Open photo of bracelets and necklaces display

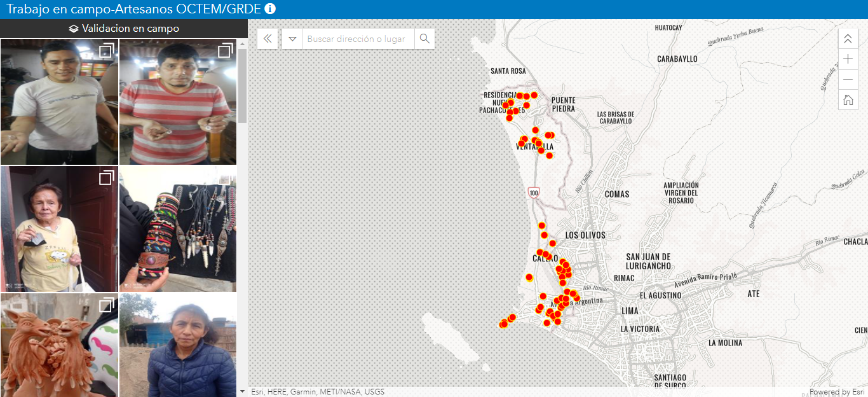click(178, 229)
